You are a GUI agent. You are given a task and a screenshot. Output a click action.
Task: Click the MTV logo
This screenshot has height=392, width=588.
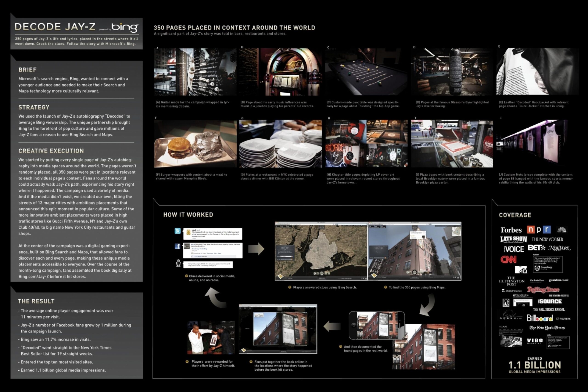point(521,270)
